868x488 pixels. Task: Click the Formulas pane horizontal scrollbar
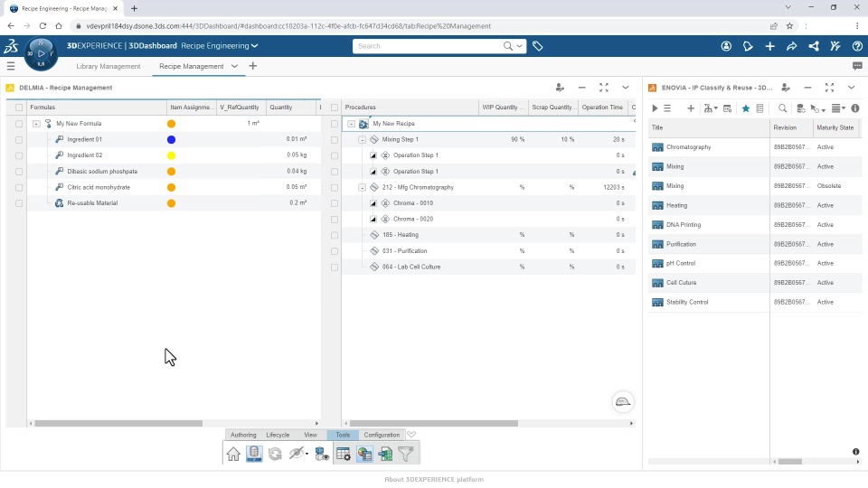click(118, 423)
